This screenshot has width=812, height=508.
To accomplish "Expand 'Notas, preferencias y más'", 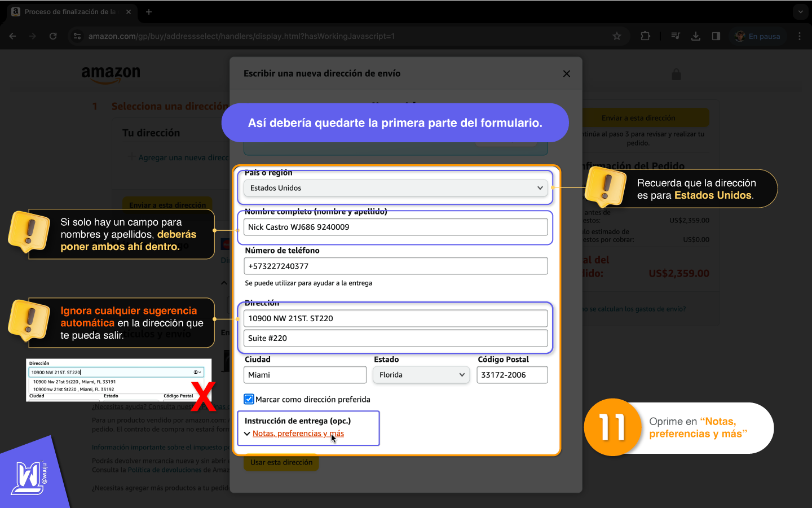I will tap(298, 433).
